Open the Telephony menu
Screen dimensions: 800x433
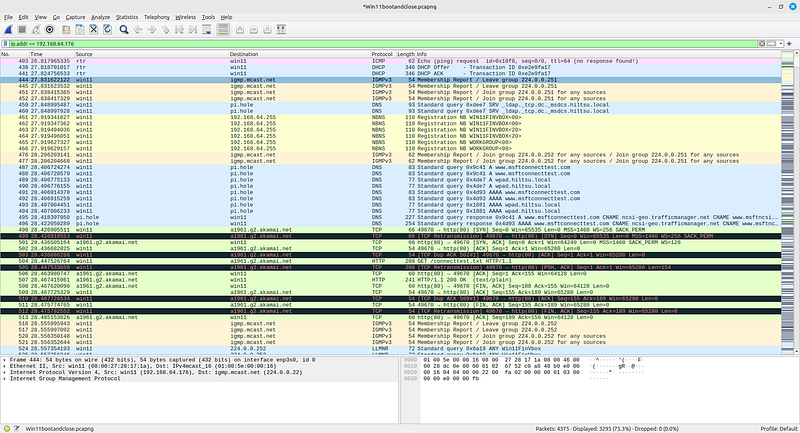click(x=157, y=17)
